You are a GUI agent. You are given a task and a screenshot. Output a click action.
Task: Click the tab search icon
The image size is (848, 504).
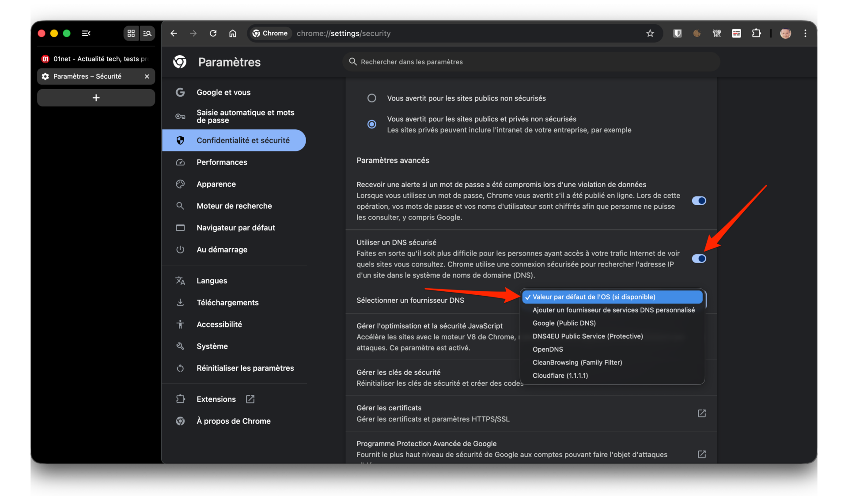[x=147, y=34]
